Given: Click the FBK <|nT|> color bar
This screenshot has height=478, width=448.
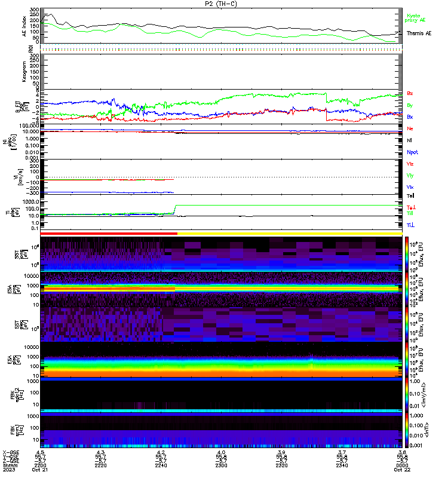Looking at the screenshot, I should click(407, 430).
